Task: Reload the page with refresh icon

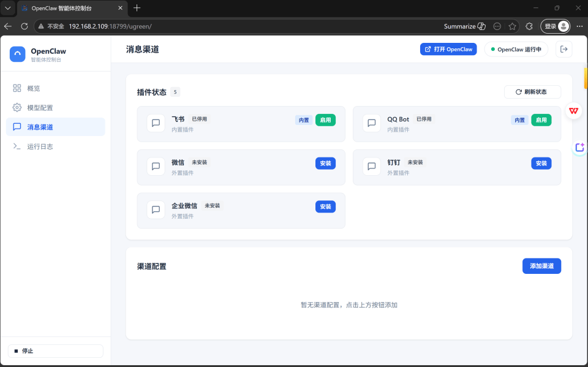Action: tap(24, 26)
